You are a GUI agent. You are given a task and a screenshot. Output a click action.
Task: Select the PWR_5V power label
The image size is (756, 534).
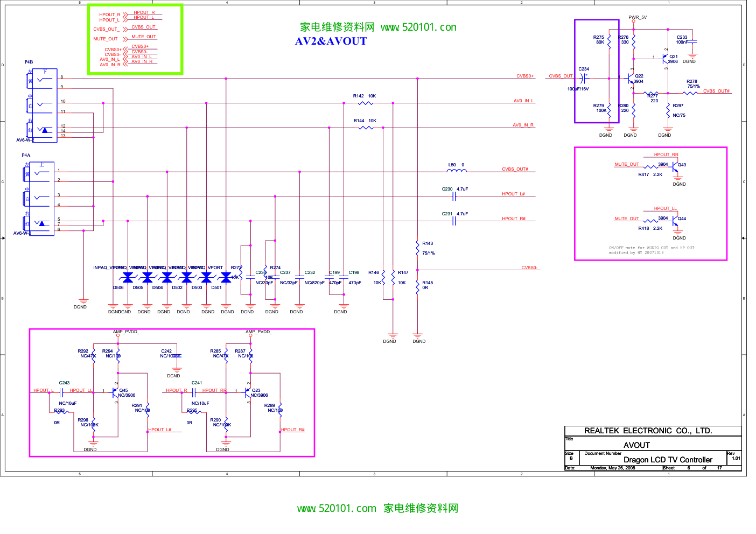click(x=638, y=17)
